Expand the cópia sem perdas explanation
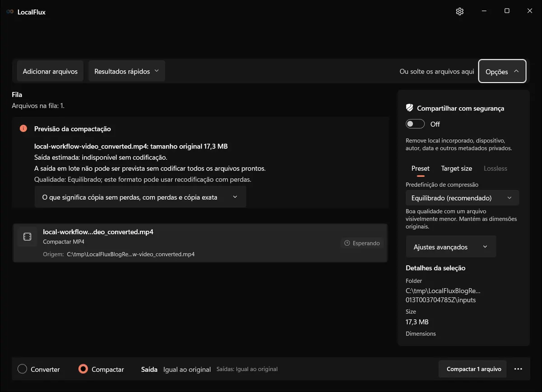 140,197
